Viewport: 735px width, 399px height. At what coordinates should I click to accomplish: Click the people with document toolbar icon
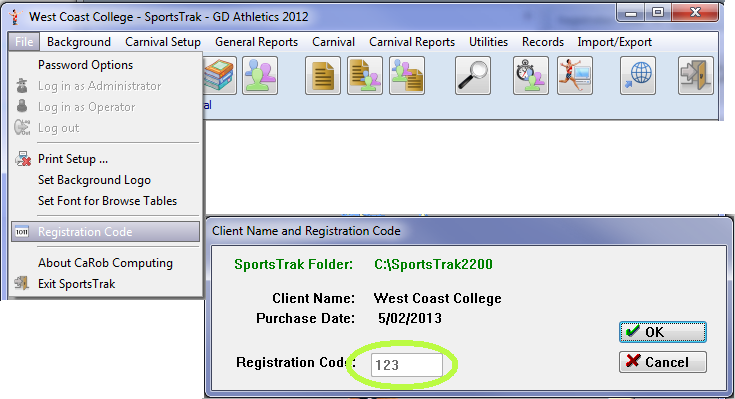point(407,75)
